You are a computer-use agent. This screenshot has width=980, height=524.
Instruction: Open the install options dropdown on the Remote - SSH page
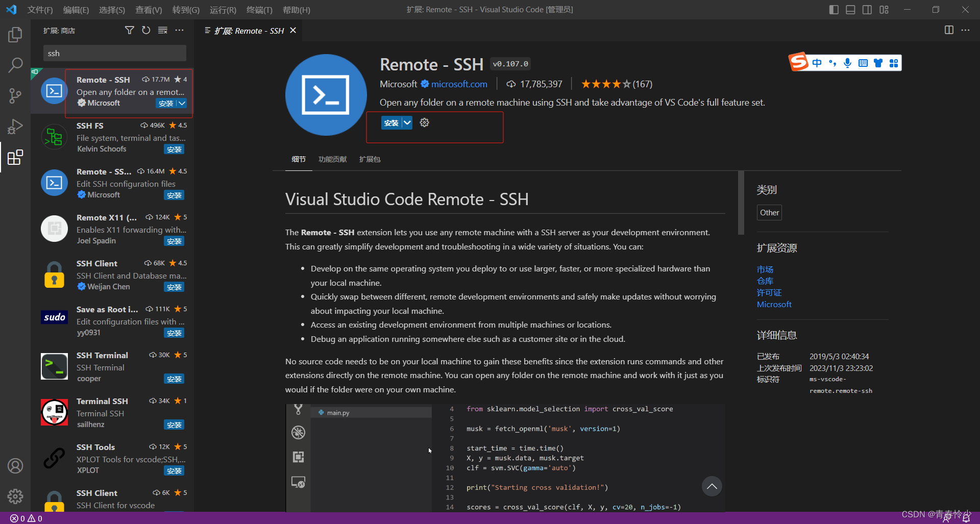407,122
